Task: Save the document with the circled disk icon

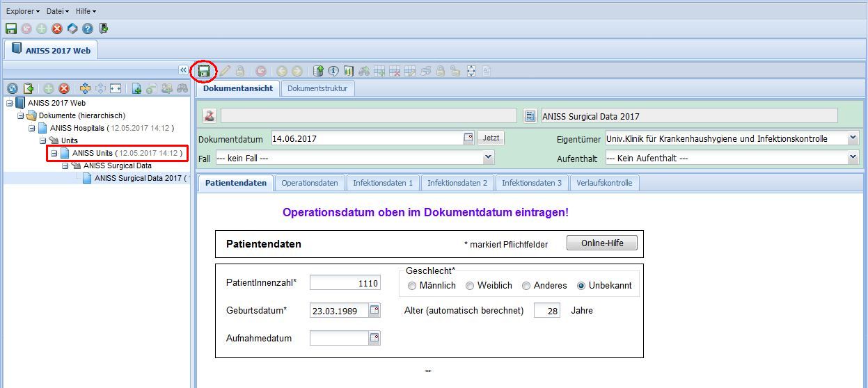Action: (x=204, y=71)
